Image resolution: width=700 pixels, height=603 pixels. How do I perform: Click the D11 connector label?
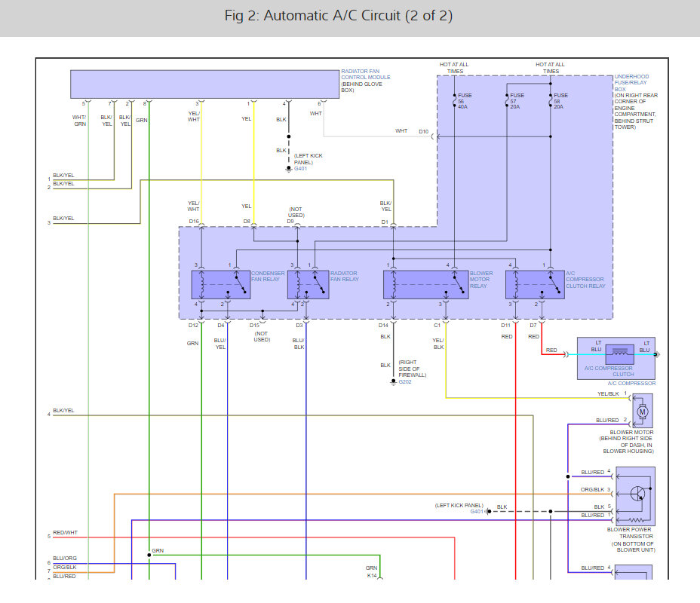coord(505,325)
